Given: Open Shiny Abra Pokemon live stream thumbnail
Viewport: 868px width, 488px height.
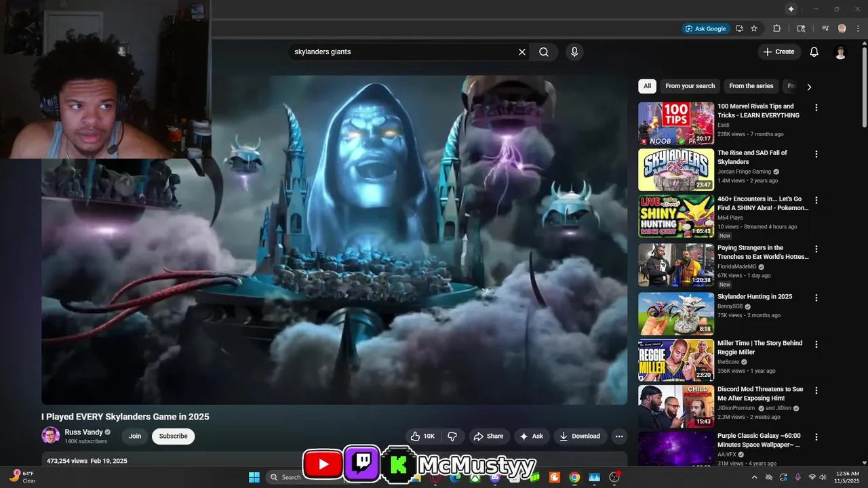Looking at the screenshot, I should (x=676, y=216).
